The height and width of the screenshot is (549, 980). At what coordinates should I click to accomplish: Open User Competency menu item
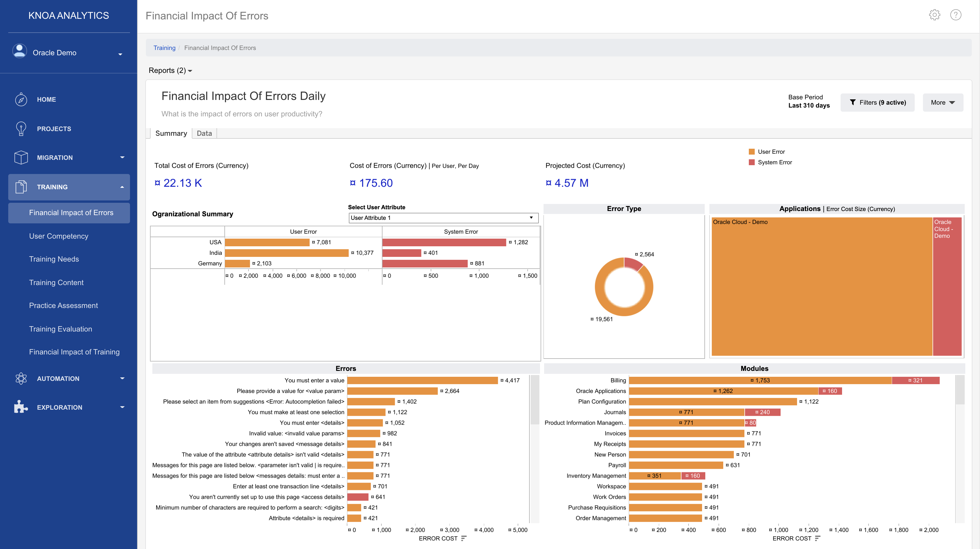59,236
